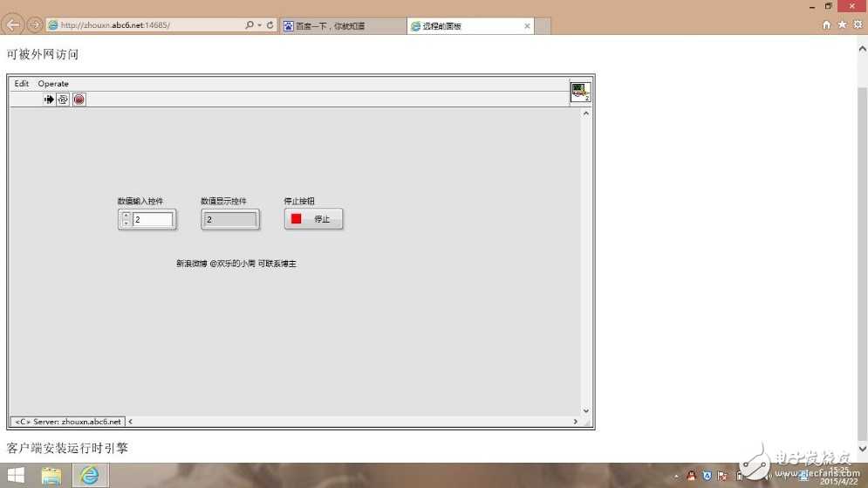This screenshot has height=488, width=868.
Task: Open the browser Tools gear icon
Action: pos(858,24)
